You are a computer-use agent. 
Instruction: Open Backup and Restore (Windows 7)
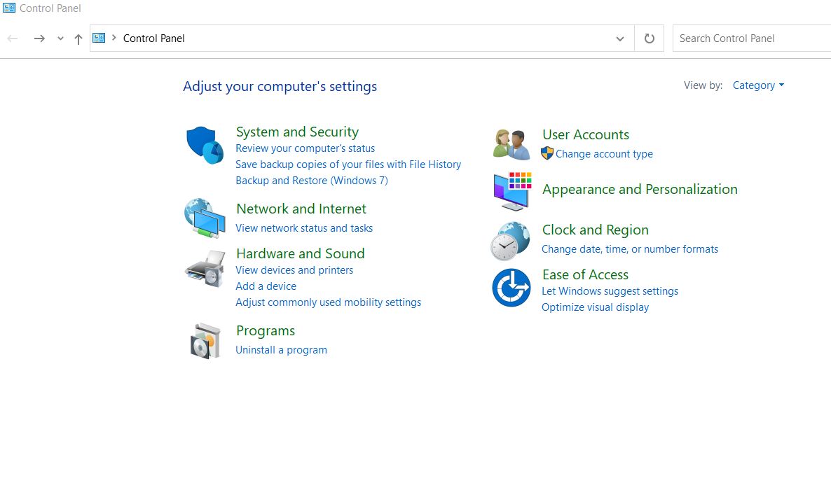coord(312,181)
